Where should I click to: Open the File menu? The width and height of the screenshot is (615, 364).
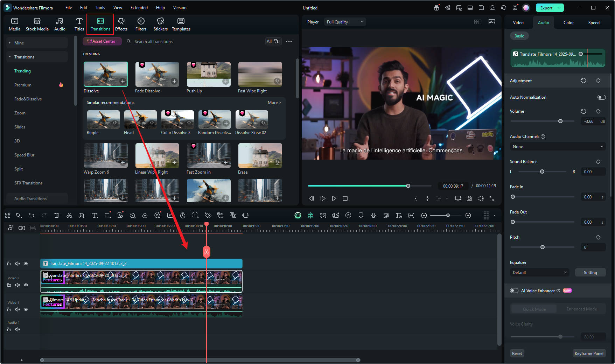point(69,8)
